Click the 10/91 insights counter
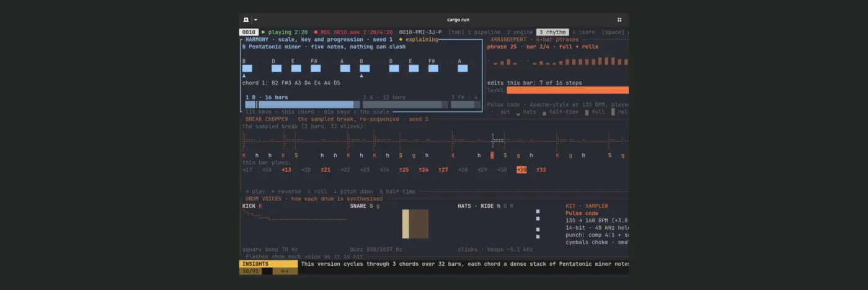 pos(250,271)
